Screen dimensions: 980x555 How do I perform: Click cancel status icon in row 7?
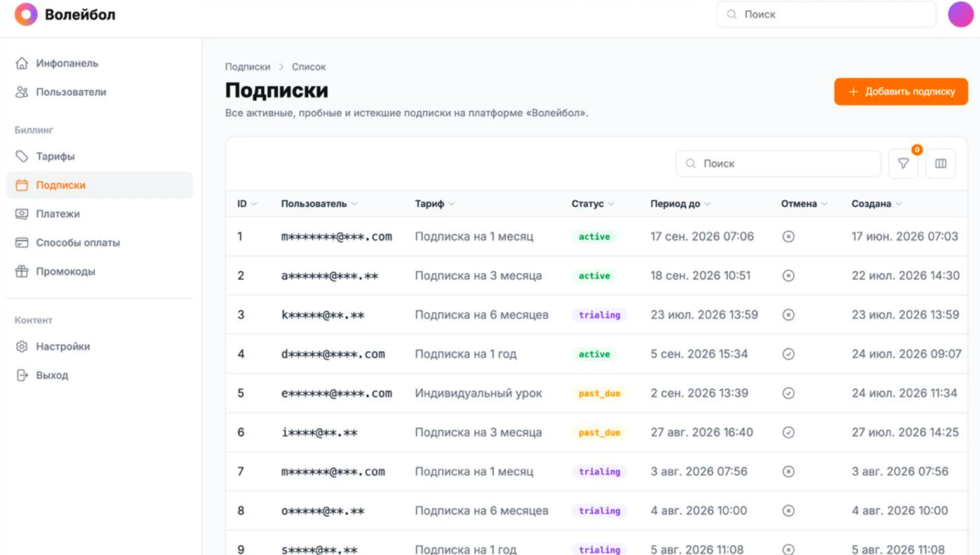pos(788,472)
